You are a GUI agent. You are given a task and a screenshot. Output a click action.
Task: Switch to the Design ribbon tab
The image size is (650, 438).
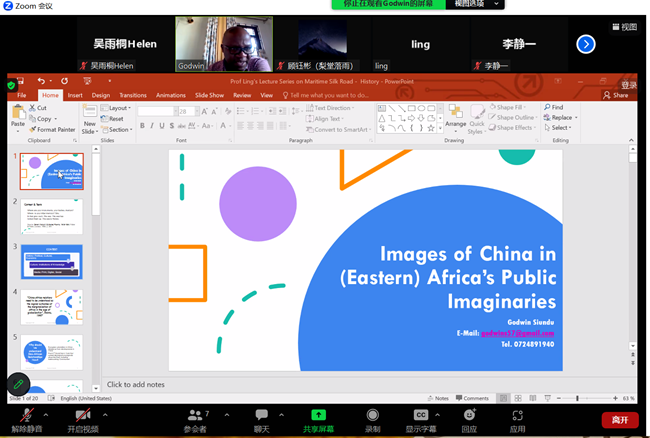101,95
